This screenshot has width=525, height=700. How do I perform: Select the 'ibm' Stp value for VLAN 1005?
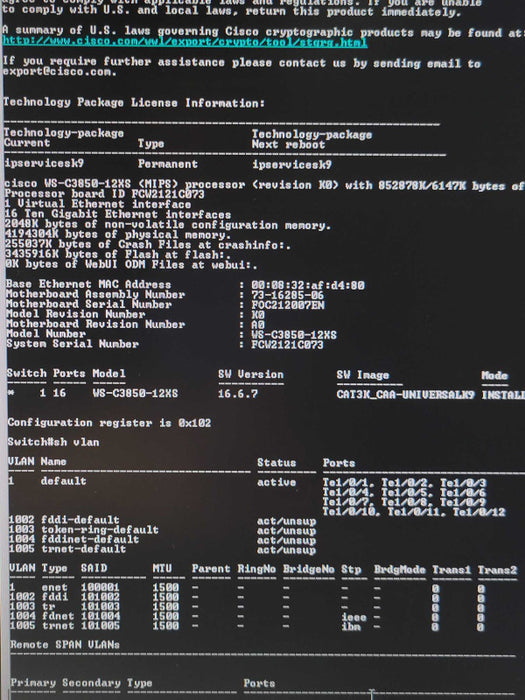click(351, 627)
